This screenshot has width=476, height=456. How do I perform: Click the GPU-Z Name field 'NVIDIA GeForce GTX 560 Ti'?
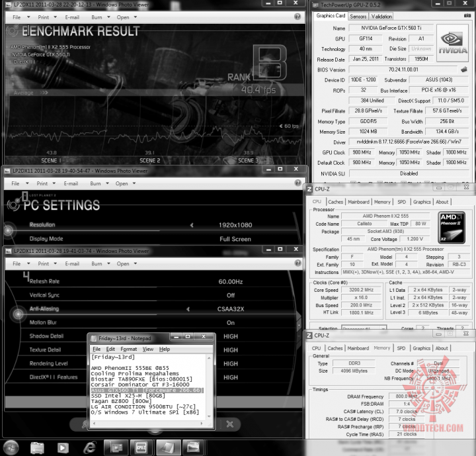click(x=391, y=28)
